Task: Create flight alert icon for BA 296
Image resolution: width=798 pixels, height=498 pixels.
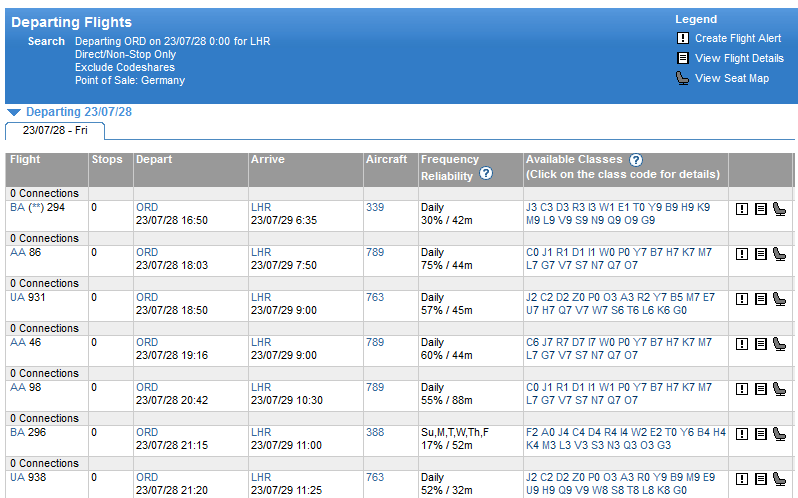Action: 742,434
